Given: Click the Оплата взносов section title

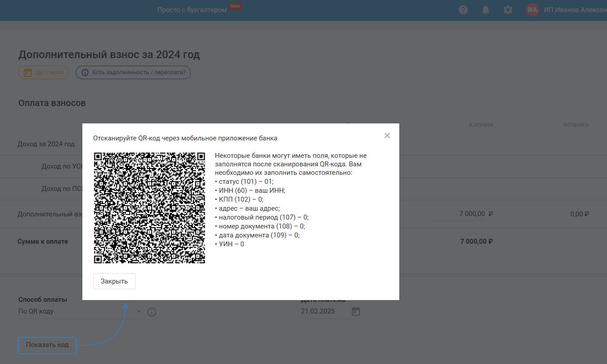Looking at the screenshot, I should (x=52, y=103).
